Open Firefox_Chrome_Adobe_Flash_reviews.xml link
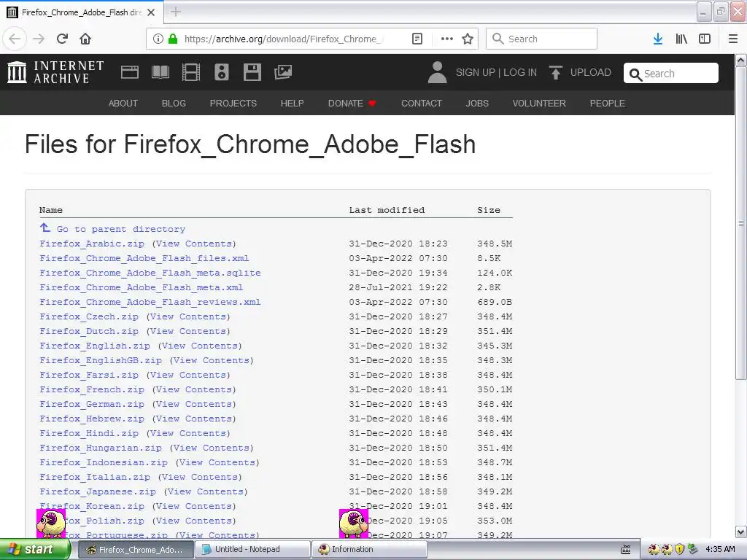Screen dimensions: 747x560 (x=150, y=302)
